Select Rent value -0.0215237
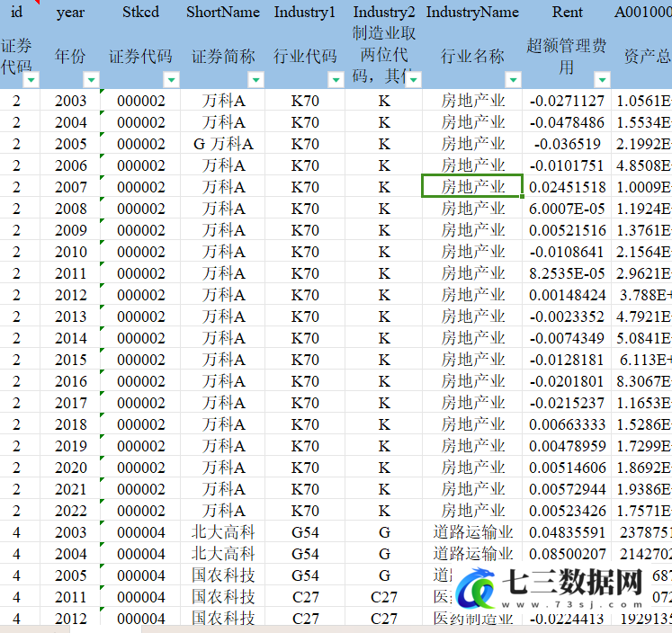 [567, 403]
